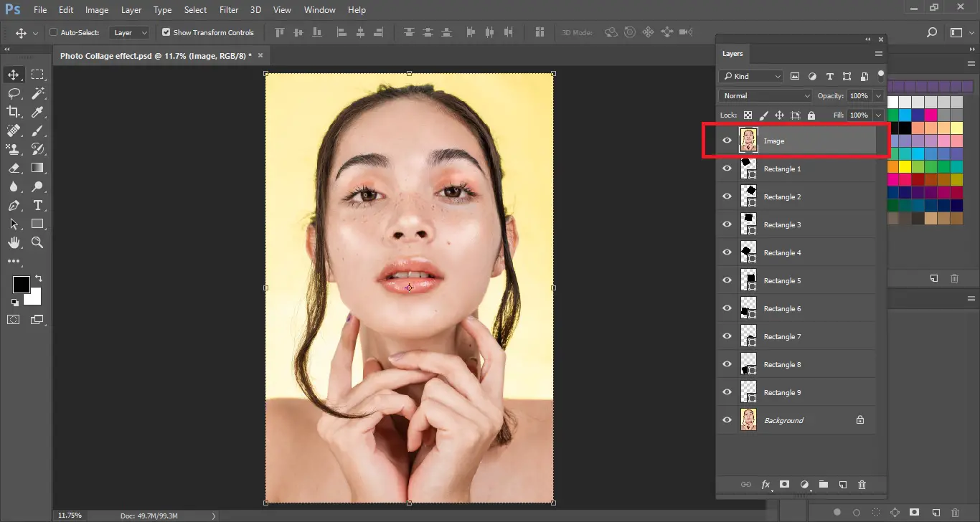Hide the Rectangle 1 layer
The height and width of the screenshot is (522, 980).
click(x=727, y=169)
